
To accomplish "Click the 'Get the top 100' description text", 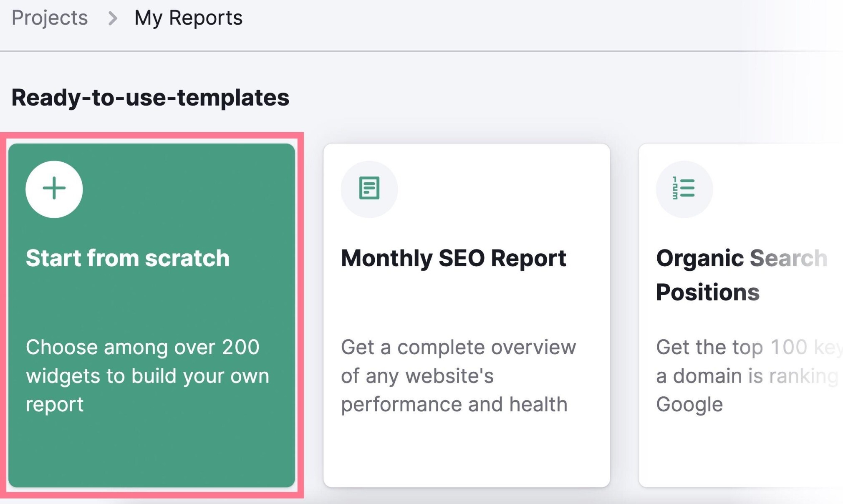I will pos(749,375).
